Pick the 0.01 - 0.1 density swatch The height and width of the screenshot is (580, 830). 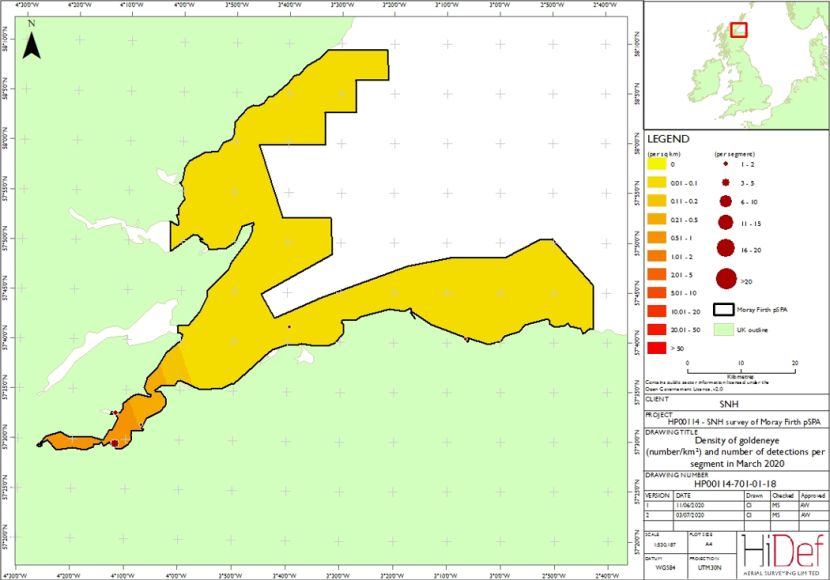[656, 183]
